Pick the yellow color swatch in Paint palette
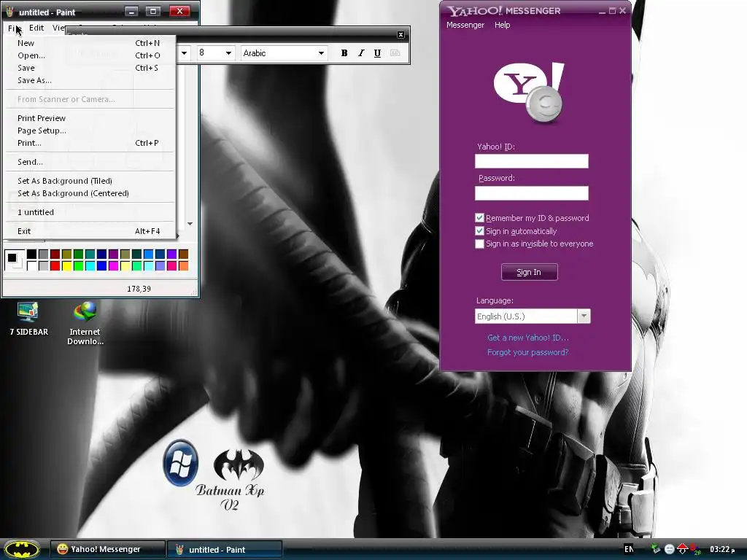Viewport: 747px width, 560px height. 66,265
